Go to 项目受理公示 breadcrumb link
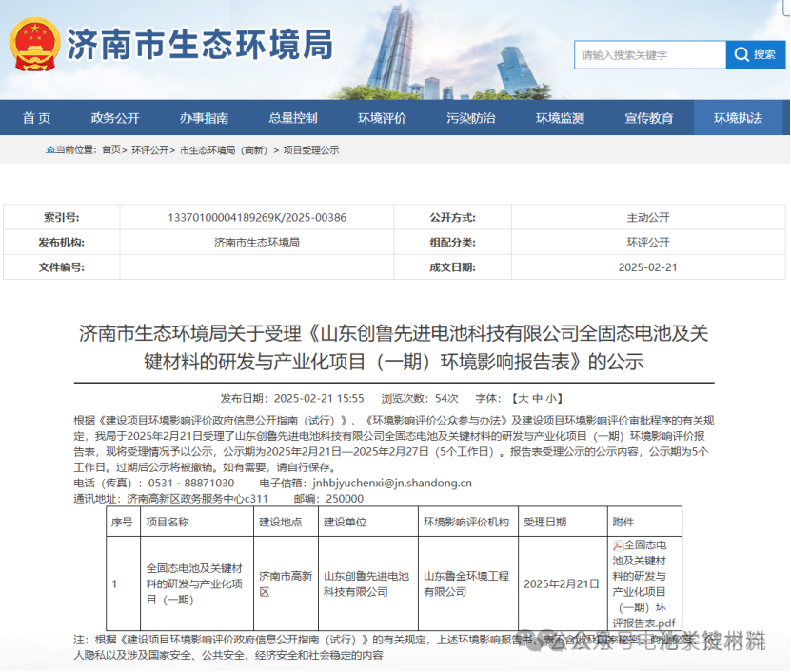The image size is (791, 672). click(311, 149)
